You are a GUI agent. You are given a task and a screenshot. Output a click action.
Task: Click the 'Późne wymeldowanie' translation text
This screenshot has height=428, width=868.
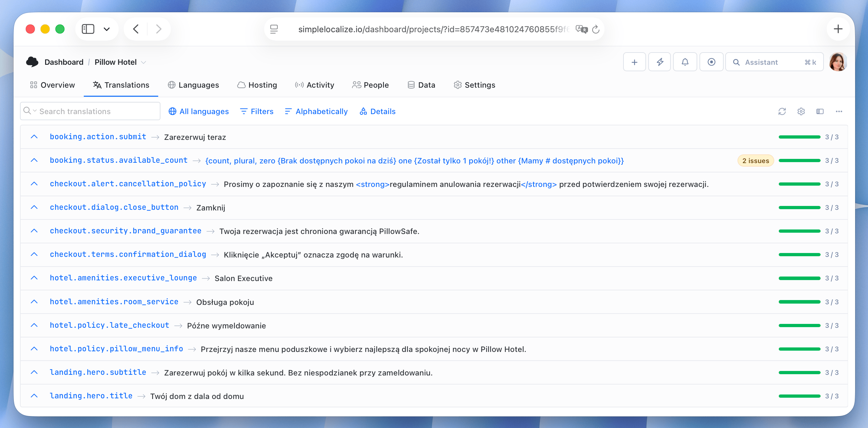(x=227, y=326)
